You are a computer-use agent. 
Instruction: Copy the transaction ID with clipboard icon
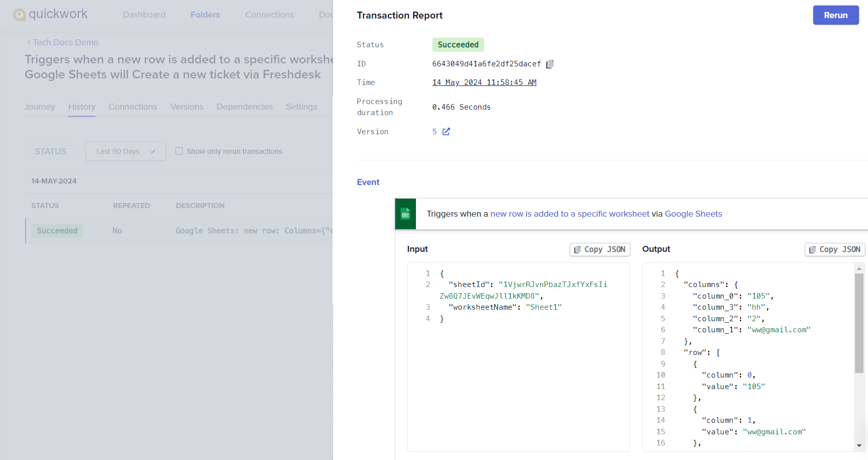pyautogui.click(x=550, y=64)
